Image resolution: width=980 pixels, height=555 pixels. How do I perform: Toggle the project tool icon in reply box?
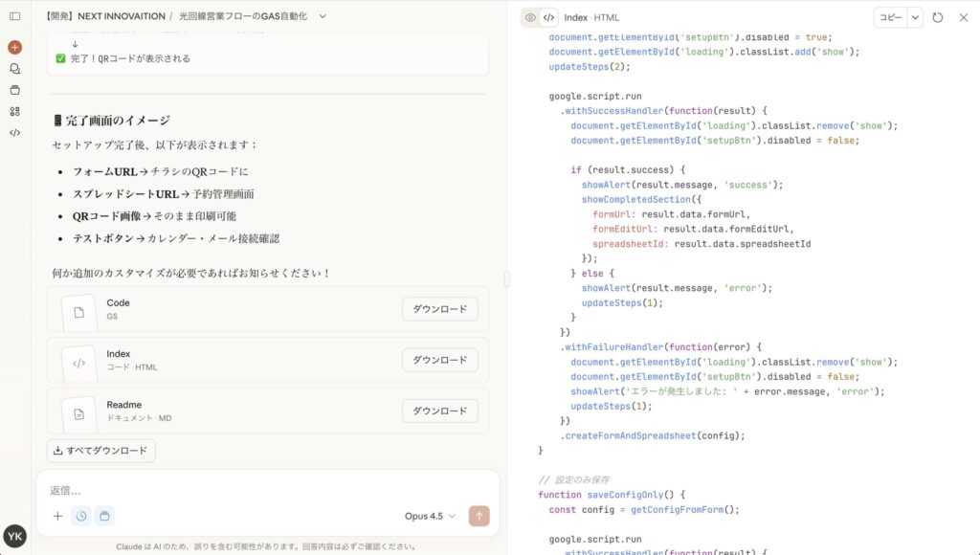pos(104,516)
